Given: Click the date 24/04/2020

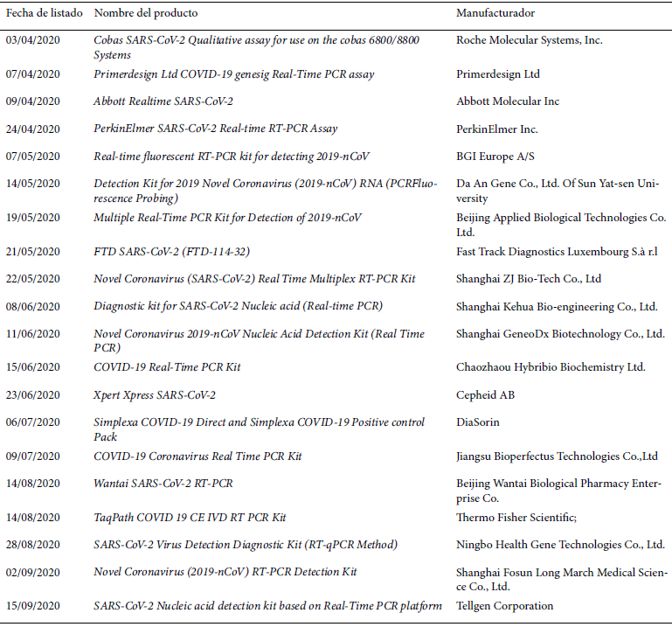Looking at the screenshot, I should pos(33,129).
